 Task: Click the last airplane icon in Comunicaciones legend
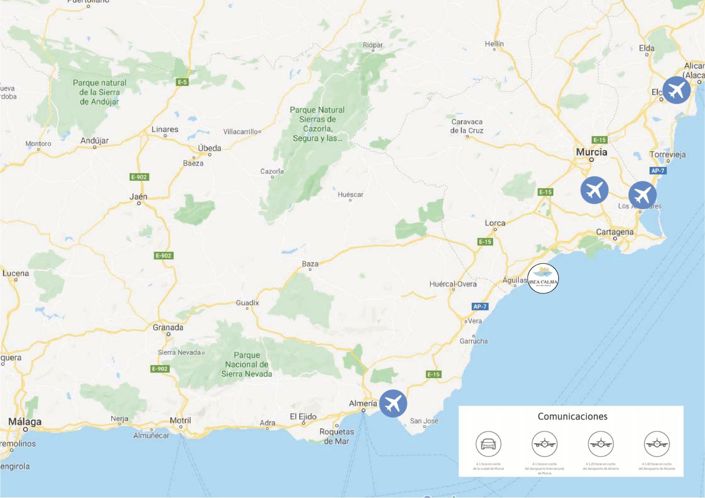(x=656, y=444)
